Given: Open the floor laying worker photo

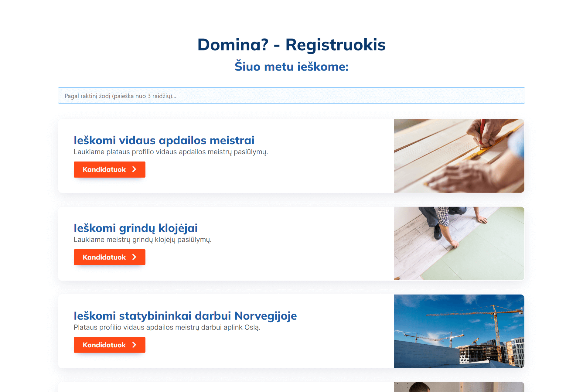Looking at the screenshot, I should coord(459,244).
